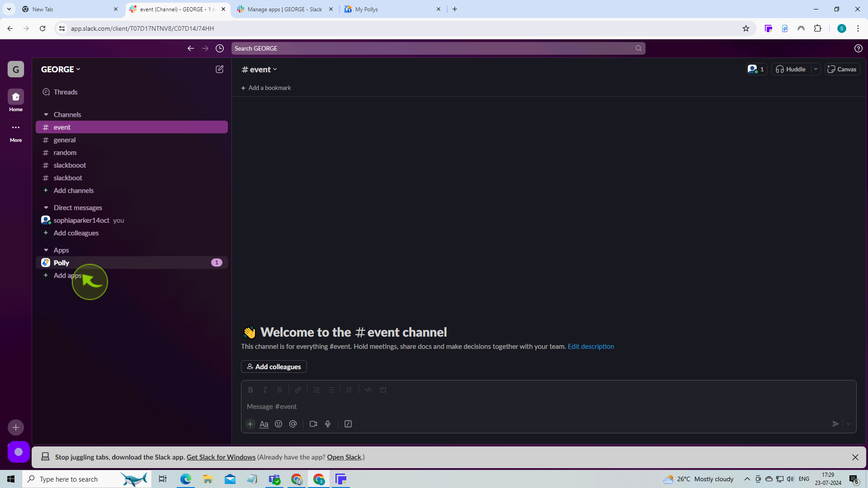The height and width of the screenshot is (488, 868).
Task: Open sophiaparker14oct direct message
Action: (132, 221)
